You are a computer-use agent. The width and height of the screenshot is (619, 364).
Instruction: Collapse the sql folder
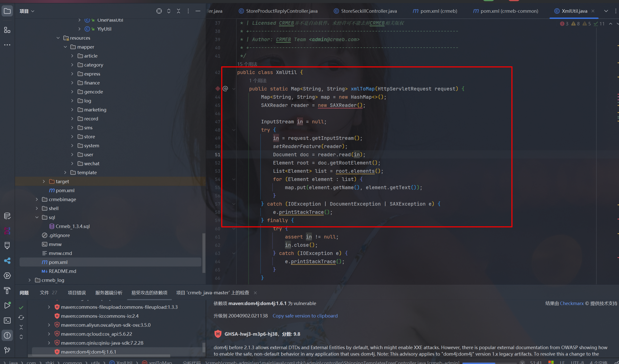(37, 217)
